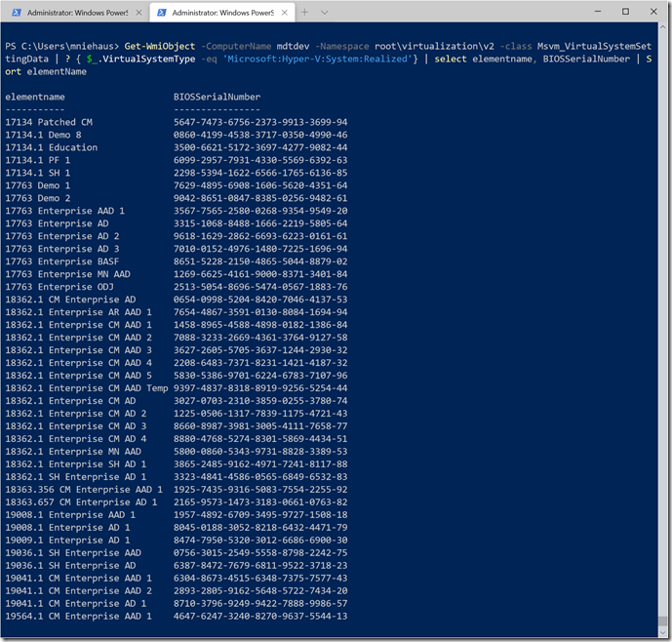This screenshot has height=642, width=672.
Task: Click the '17763 Enterprise BASF' entry
Action: 64,261
